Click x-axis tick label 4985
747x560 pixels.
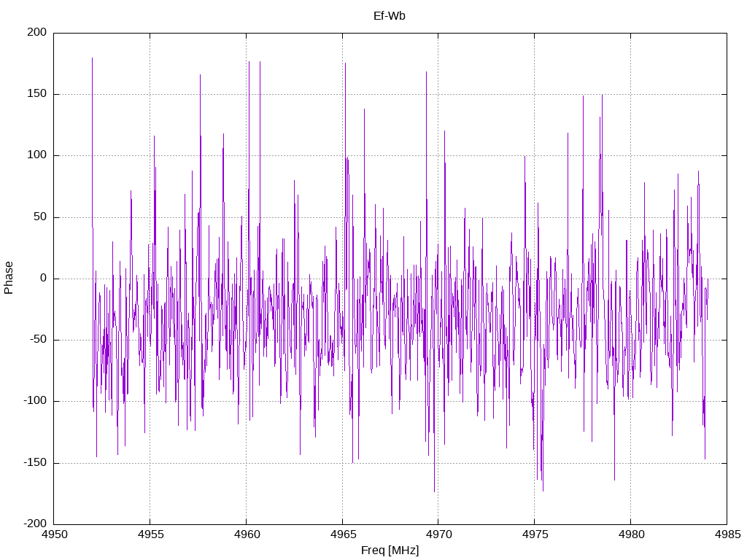tap(727, 534)
